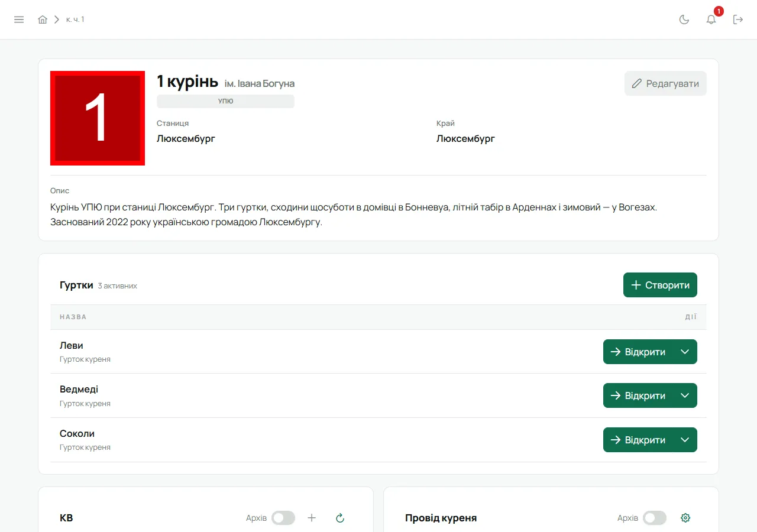Screen dimensions: 757x532
Task: Add a new КВ entry with plus icon
Action: tap(312, 518)
